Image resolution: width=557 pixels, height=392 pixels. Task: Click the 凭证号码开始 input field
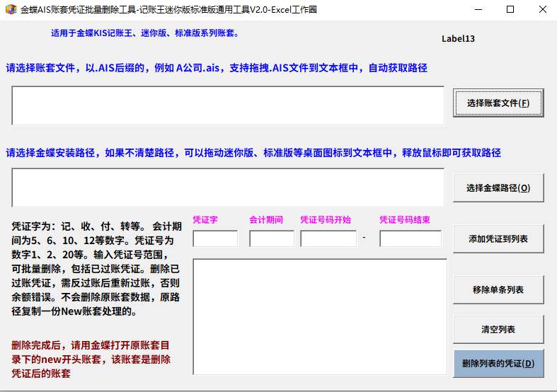point(328,238)
